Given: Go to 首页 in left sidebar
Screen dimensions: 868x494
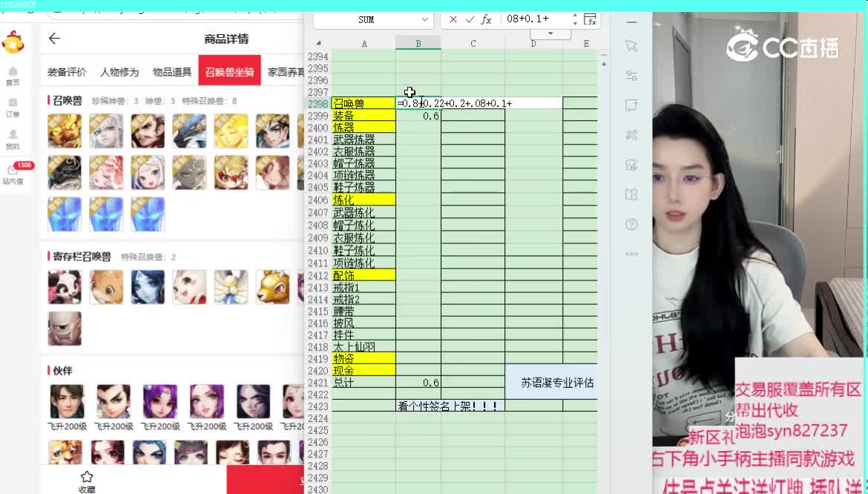Looking at the screenshot, I should pos(13,76).
